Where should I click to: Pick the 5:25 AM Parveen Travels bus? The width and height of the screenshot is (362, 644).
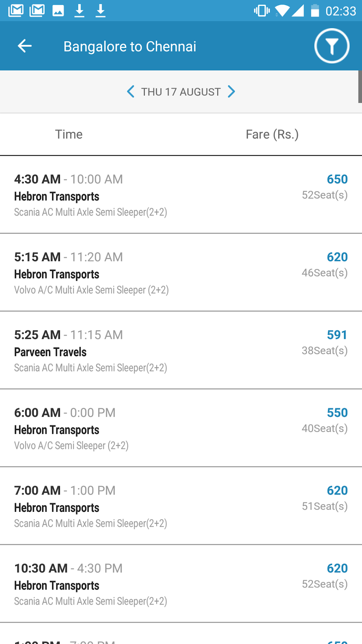[x=181, y=350]
